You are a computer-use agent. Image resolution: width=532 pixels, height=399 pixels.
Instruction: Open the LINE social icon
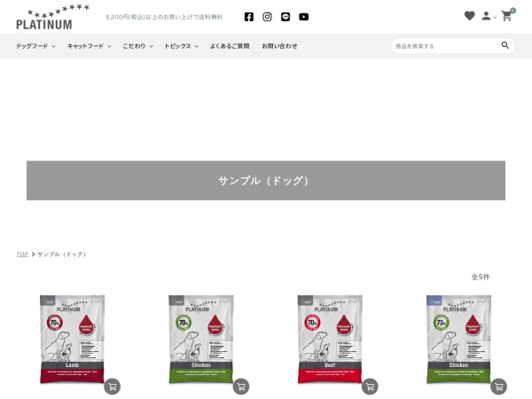tap(286, 17)
